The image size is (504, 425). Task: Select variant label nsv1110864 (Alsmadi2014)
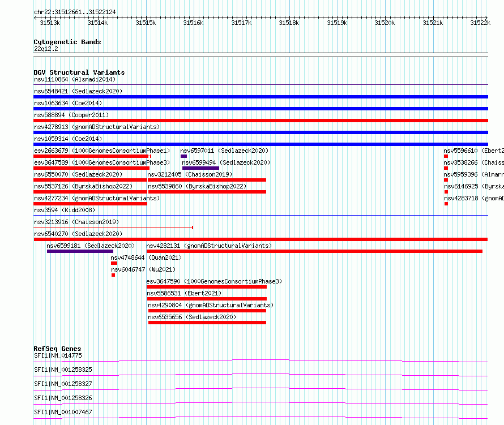click(75, 79)
